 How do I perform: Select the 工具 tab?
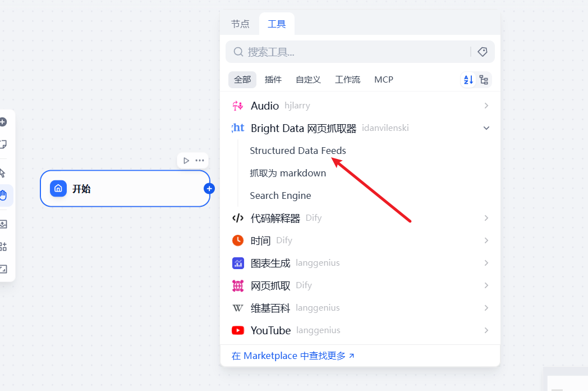coord(277,24)
